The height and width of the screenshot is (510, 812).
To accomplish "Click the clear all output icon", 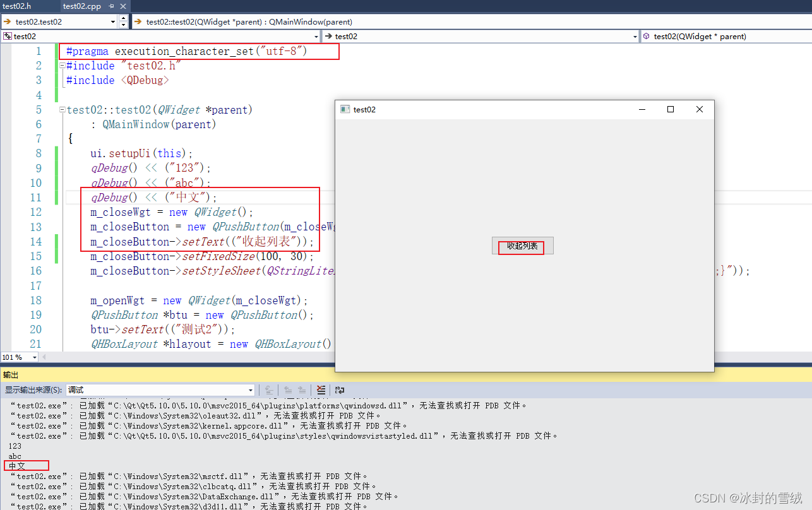I will tap(321, 390).
